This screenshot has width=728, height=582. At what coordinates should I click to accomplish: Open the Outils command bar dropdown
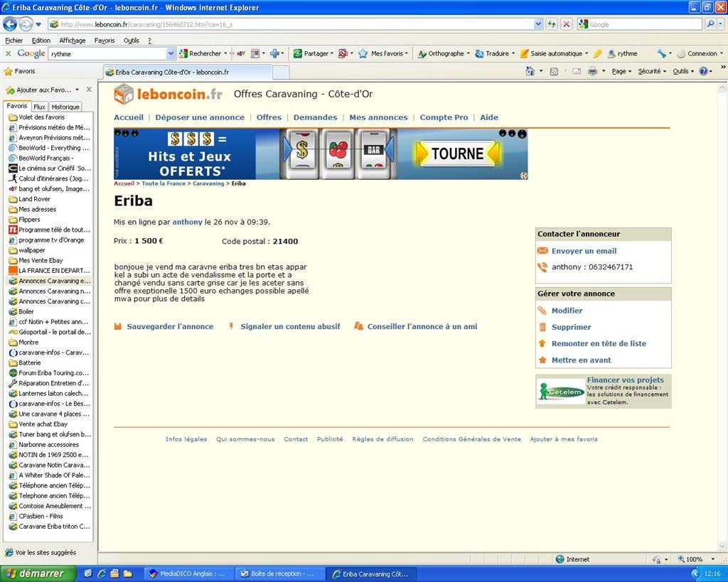683,72
